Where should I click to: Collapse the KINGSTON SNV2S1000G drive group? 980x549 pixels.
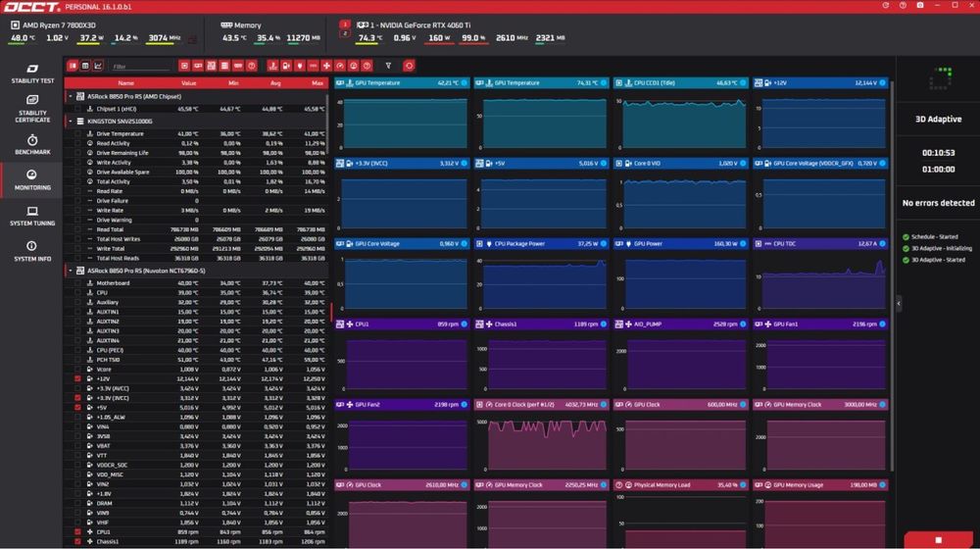coord(70,122)
